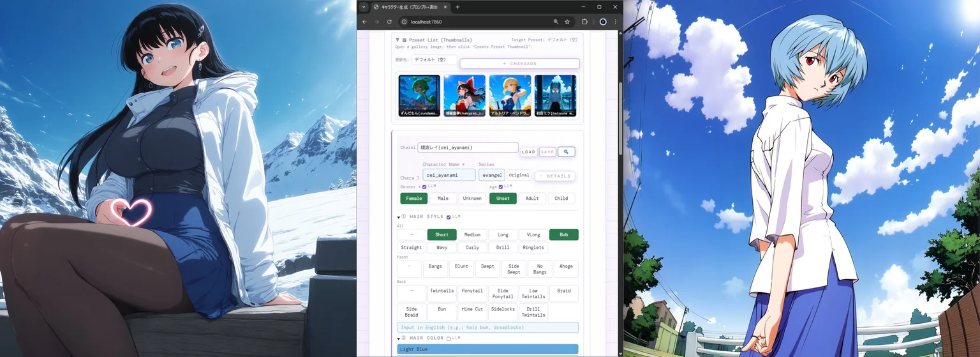Select Side Swept front hair option
This screenshot has height=357, width=980.
[514, 269]
